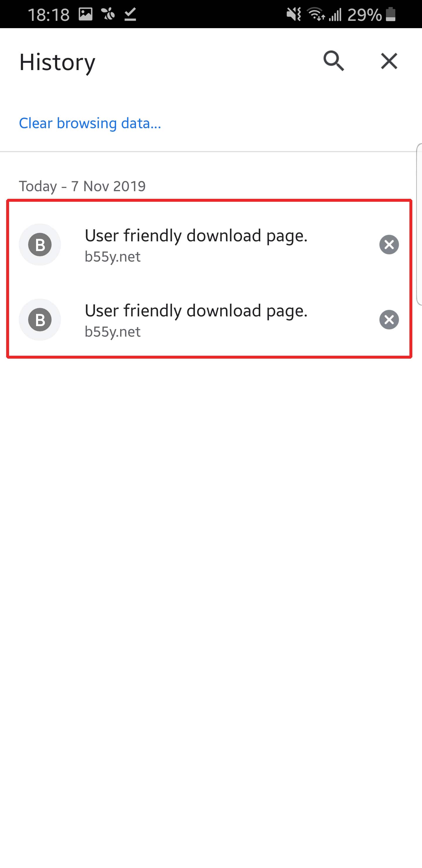The image size is (422, 868).
Task: Tap the muted sound icon in status bar
Action: click(x=294, y=14)
